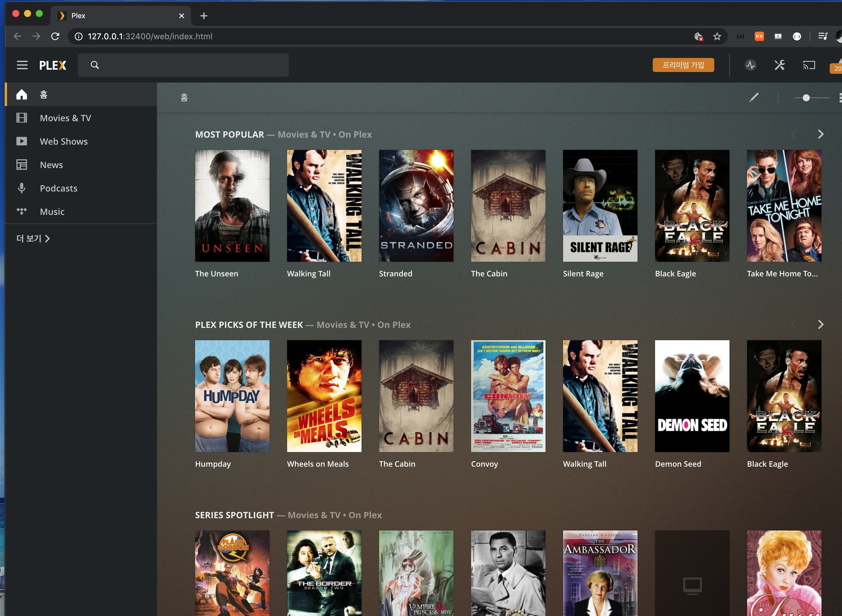
Task: Click the Web Shows play icon
Action: click(x=22, y=141)
